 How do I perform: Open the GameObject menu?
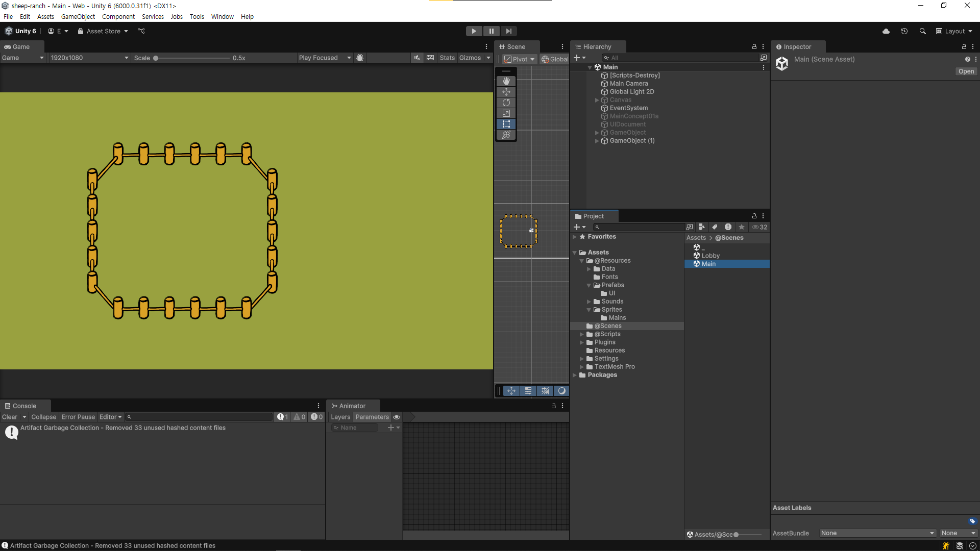[x=78, y=16]
